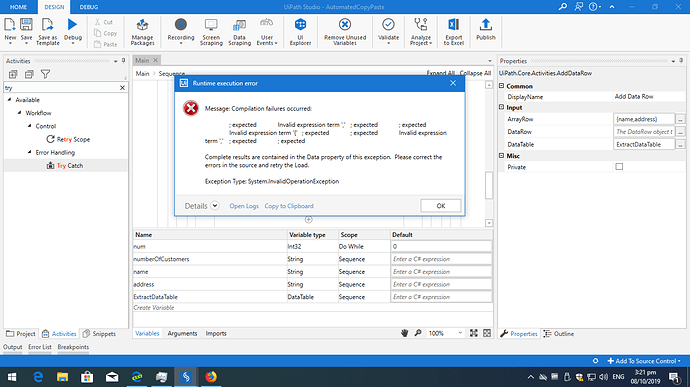Switch to the HOME ribbon tab
This screenshot has width=690, height=387.
pyautogui.click(x=18, y=7)
